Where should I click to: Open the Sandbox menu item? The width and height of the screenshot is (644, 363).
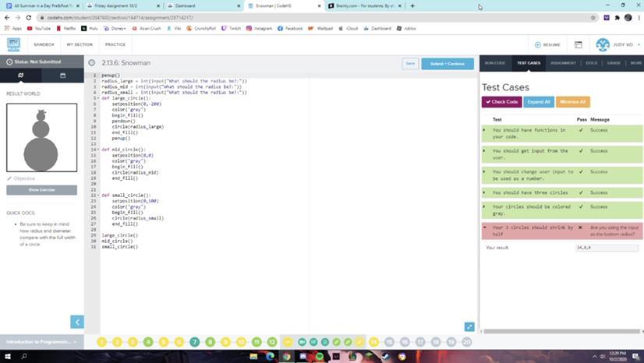point(44,44)
